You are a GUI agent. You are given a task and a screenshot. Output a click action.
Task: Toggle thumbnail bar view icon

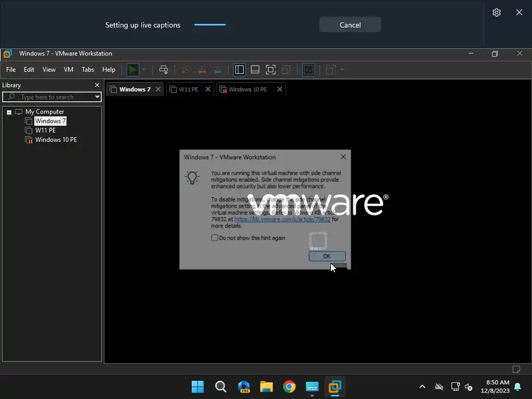pos(255,70)
